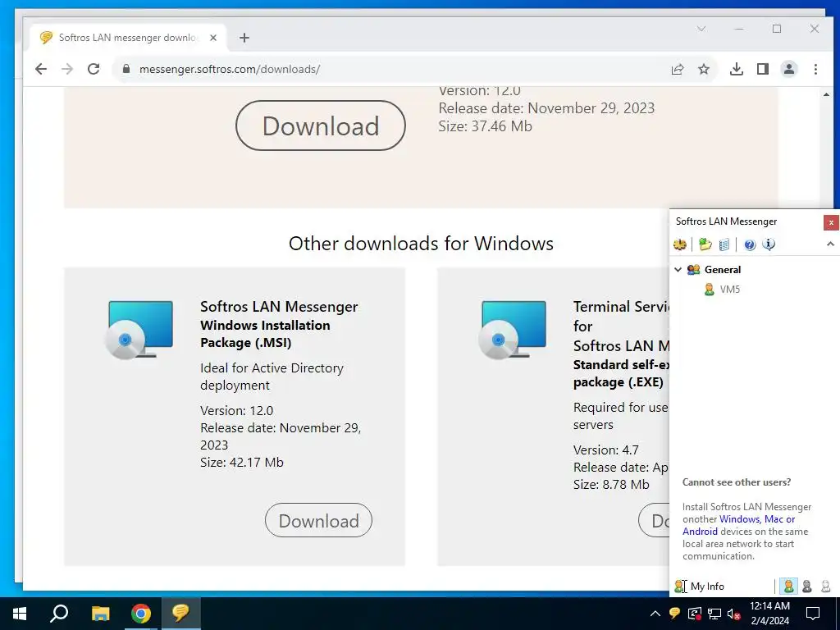Click the text 'Size: 37.46 Mb'
840x630 pixels.
[x=486, y=126]
